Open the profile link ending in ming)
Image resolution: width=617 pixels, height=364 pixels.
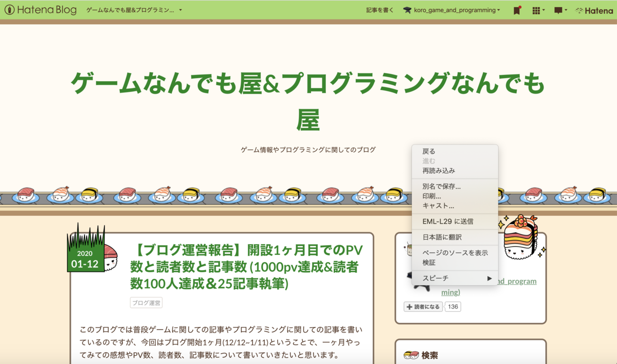(450, 293)
